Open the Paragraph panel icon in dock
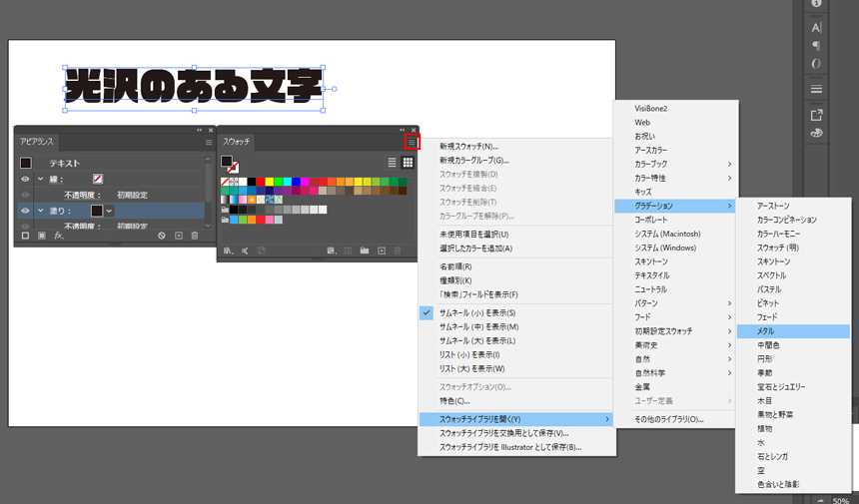The image size is (859, 504). pos(816,46)
